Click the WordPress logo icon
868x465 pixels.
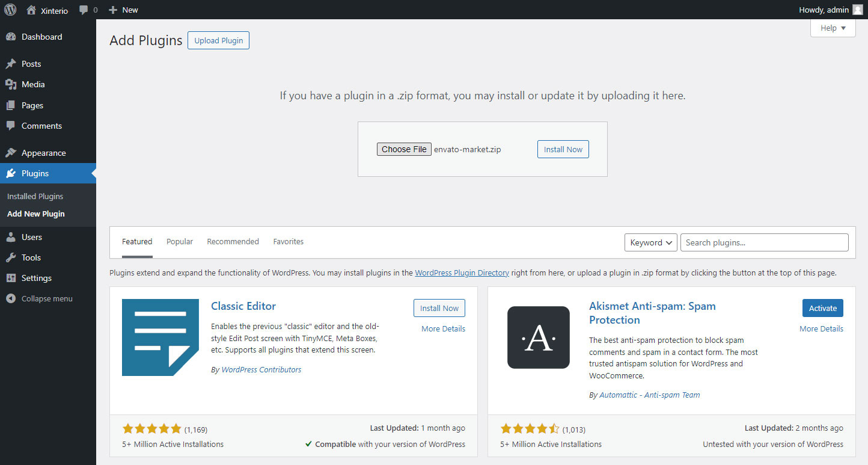pyautogui.click(x=10, y=10)
